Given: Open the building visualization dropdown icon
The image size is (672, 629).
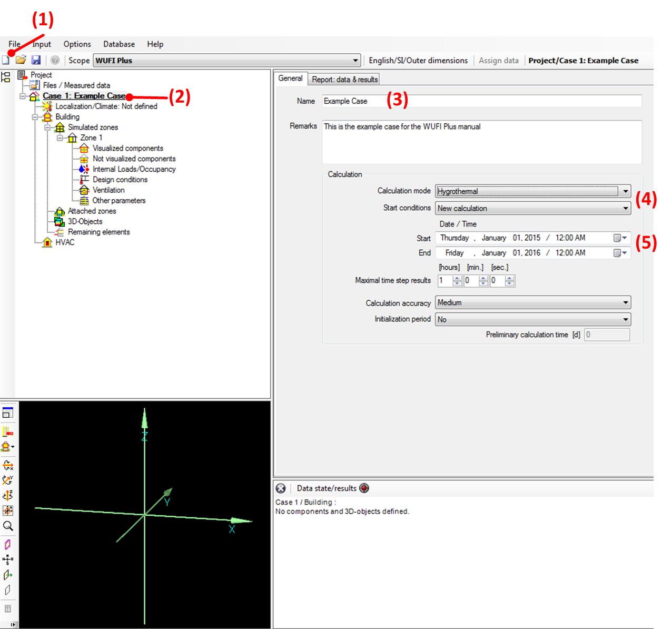Looking at the screenshot, I should (7, 447).
